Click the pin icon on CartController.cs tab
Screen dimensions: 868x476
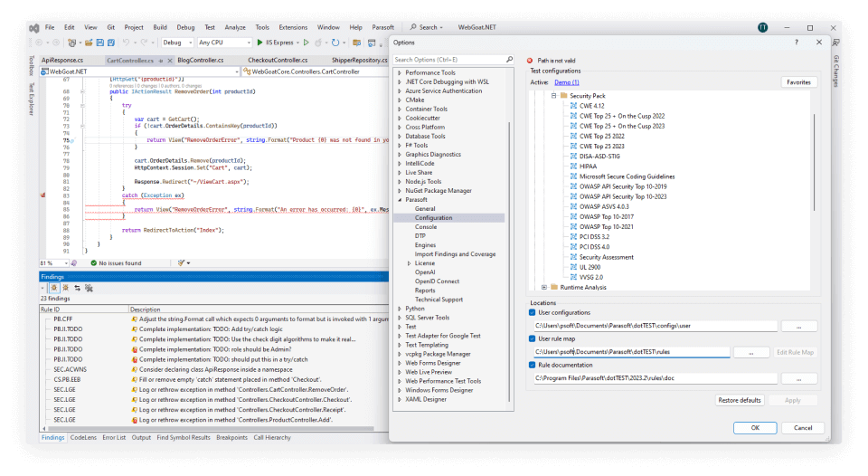click(161, 61)
